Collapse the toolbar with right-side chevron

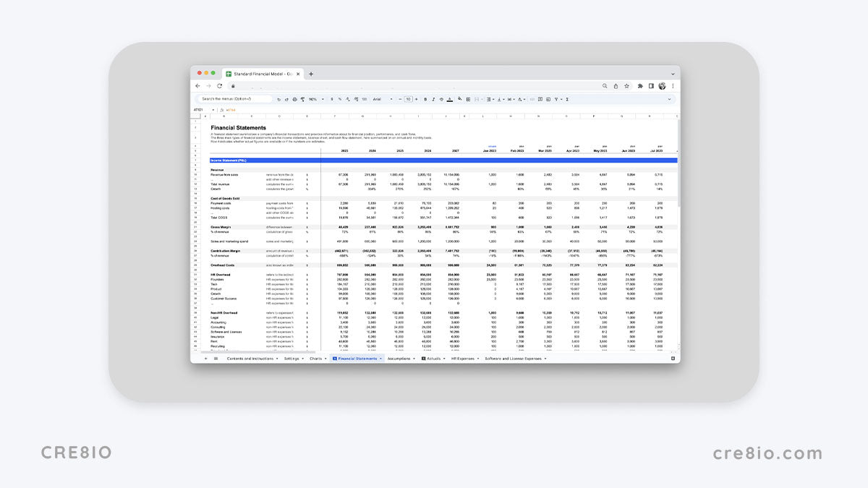point(669,99)
